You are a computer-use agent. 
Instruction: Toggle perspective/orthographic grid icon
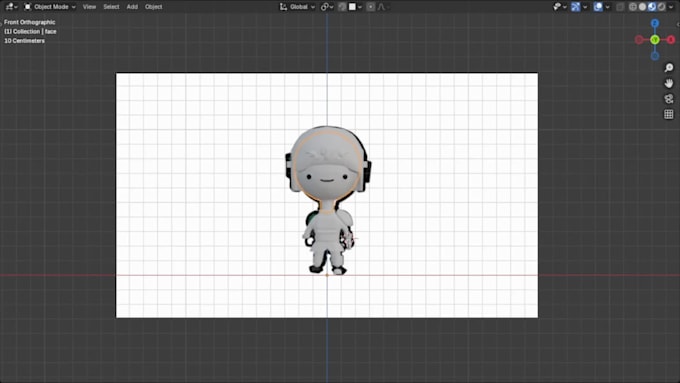669,114
